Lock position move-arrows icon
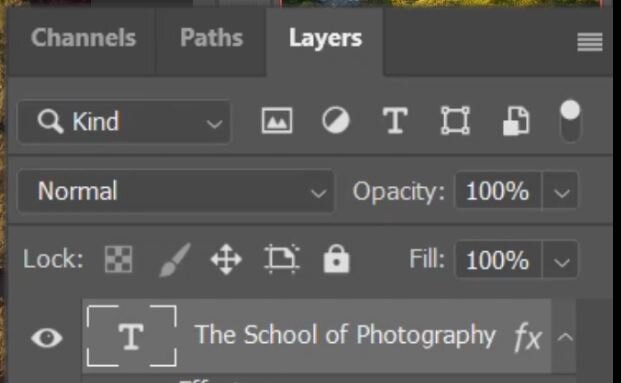The image size is (621, 383). 226,259
